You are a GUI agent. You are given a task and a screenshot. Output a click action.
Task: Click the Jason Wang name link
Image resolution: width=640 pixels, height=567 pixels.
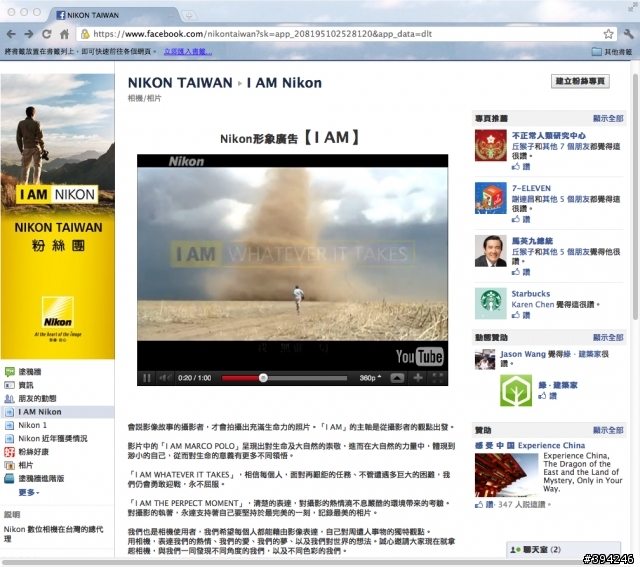(x=523, y=354)
